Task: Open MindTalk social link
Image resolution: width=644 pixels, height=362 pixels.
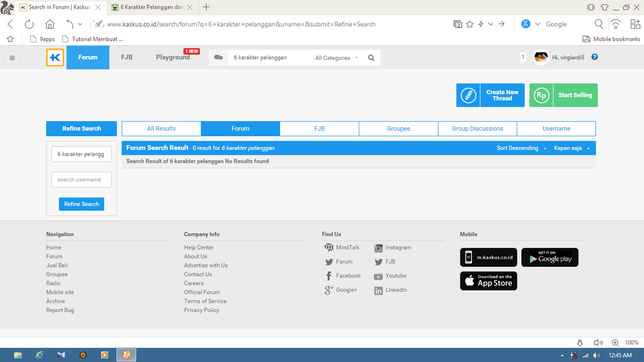Action: (x=342, y=247)
